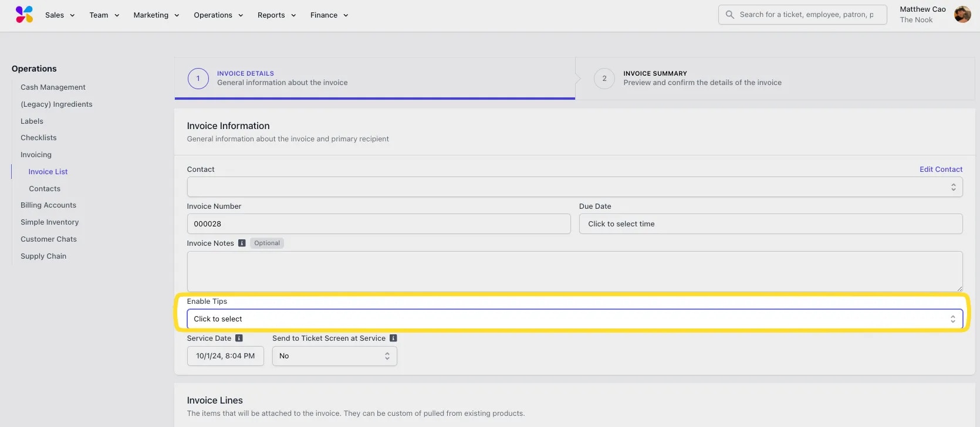This screenshot has width=980, height=427.
Task: Click the Due Date time selector
Action: (771, 224)
